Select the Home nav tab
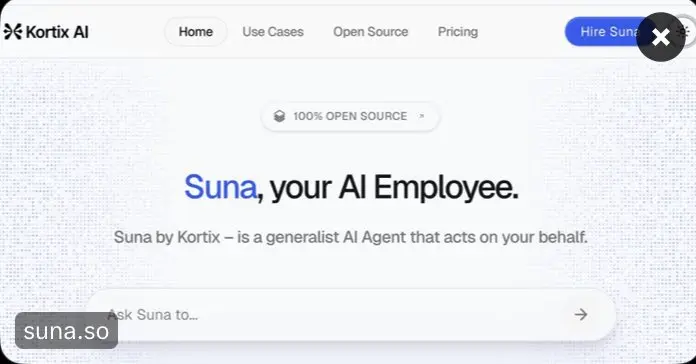Image resolution: width=696 pixels, height=364 pixels. tap(196, 32)
